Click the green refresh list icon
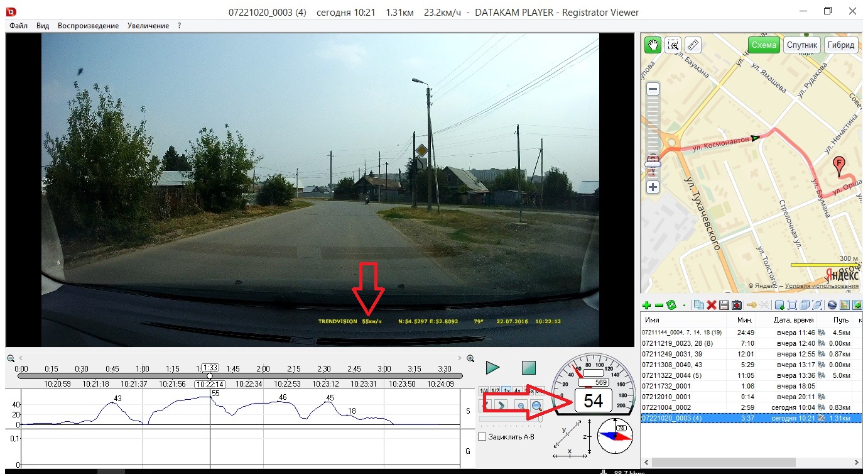The width and height of the screenshot is (868, 474). [671, 305]
